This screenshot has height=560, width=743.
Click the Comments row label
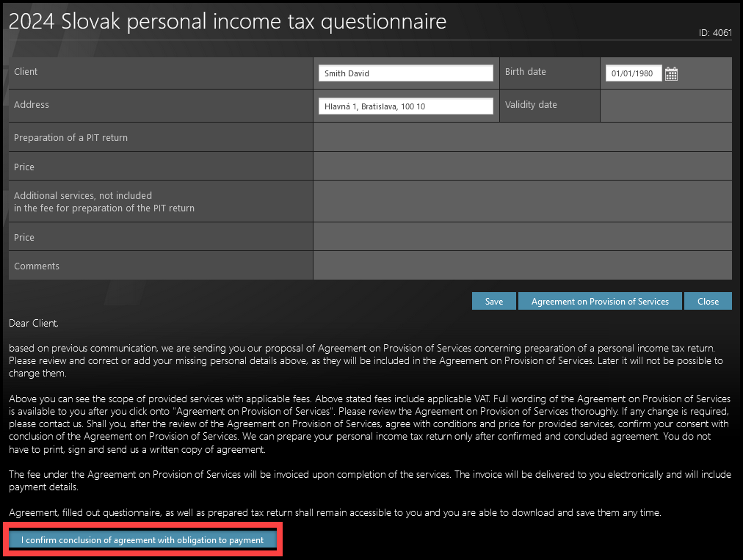[37, 266]
